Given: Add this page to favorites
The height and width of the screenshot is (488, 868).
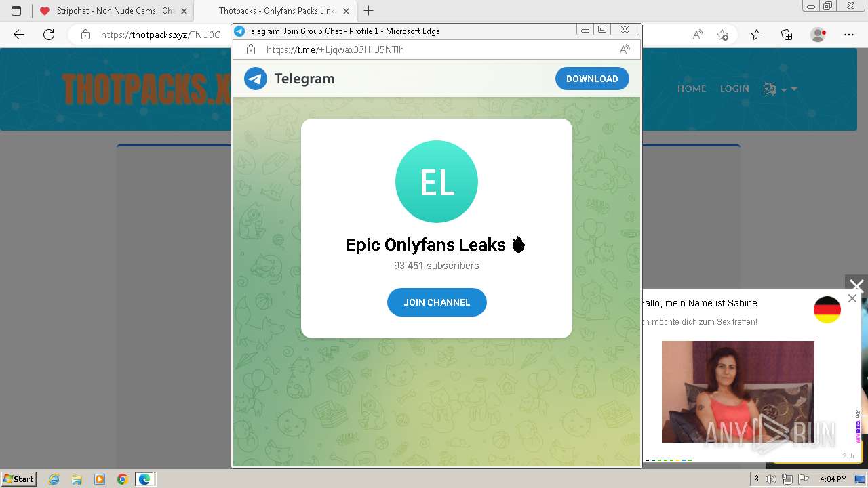Looking at the screenshot, I should pyautogui.click(x=723, y=35).
